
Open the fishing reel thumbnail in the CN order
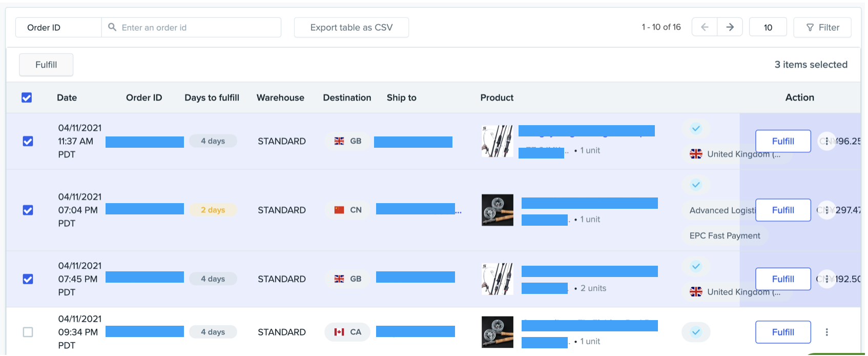pyautogui.click(x=497, y=210)
